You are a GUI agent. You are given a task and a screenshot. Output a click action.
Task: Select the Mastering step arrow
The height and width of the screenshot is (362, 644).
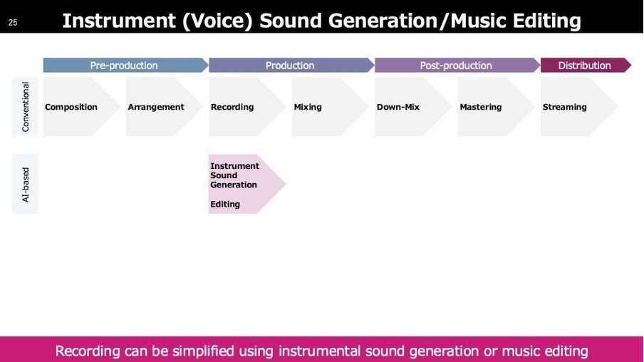pos(496,107)
